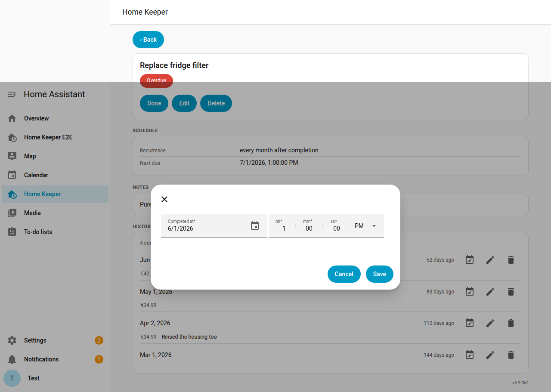551x392 pixels.
Task: Click the Overdue status badge
Action: 156,80
